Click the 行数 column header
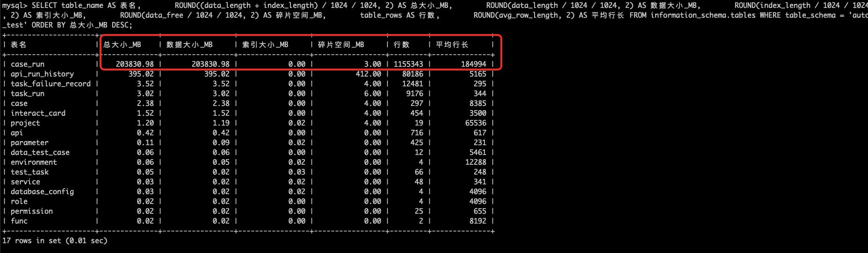The image size is (868, 253). coord(401,45)
